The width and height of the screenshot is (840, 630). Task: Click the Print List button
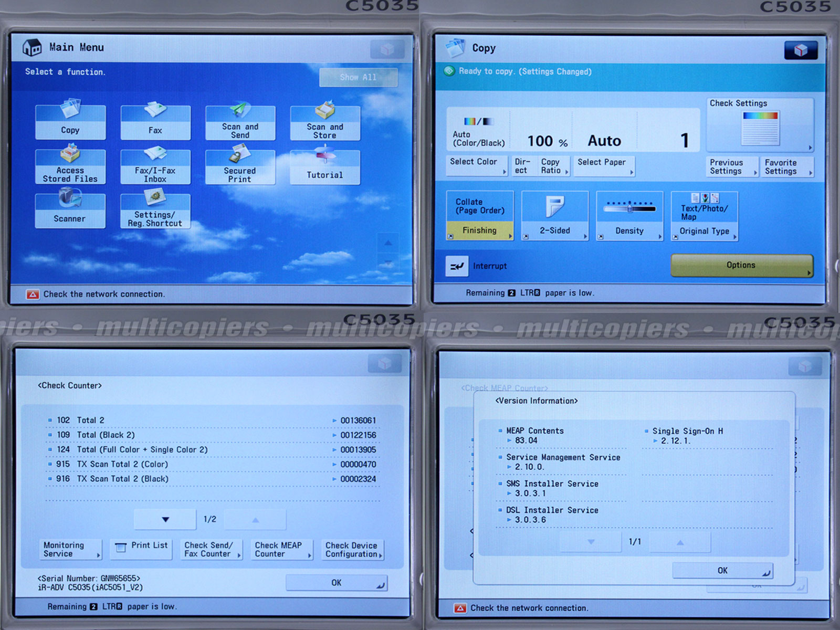coord(142,547)
